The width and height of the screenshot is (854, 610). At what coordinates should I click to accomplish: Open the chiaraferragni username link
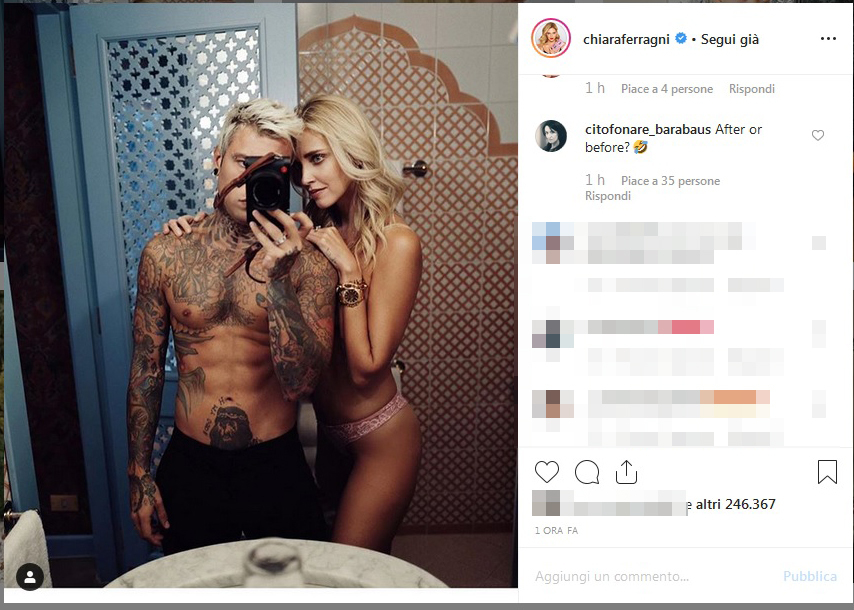[x=626, y=39]
